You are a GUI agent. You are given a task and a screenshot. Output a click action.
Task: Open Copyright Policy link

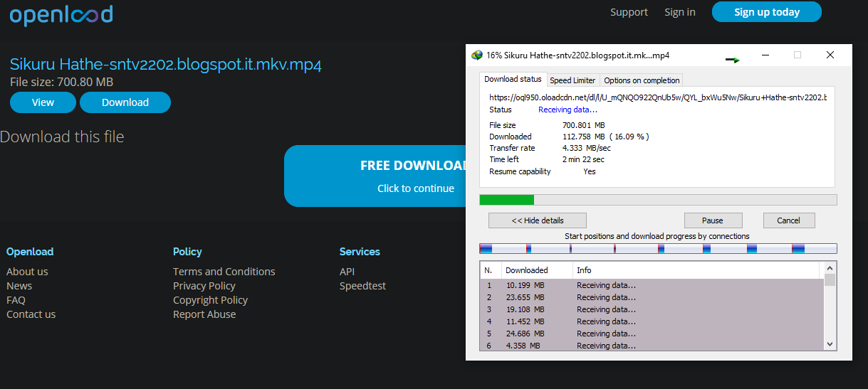[x=211, y=300]
